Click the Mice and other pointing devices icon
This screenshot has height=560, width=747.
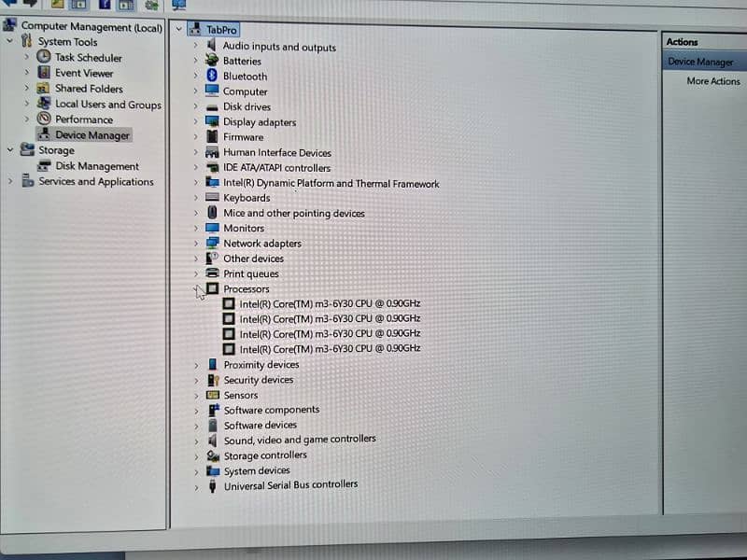[x=212, y=213]
